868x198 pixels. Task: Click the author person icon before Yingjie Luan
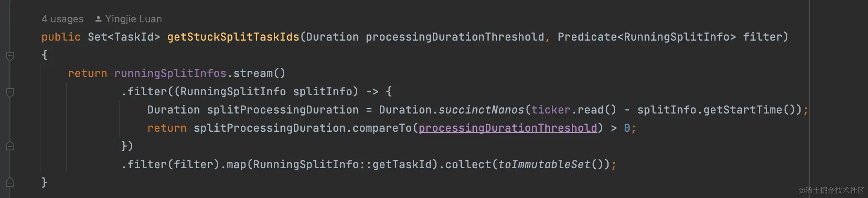coord(98,19)
